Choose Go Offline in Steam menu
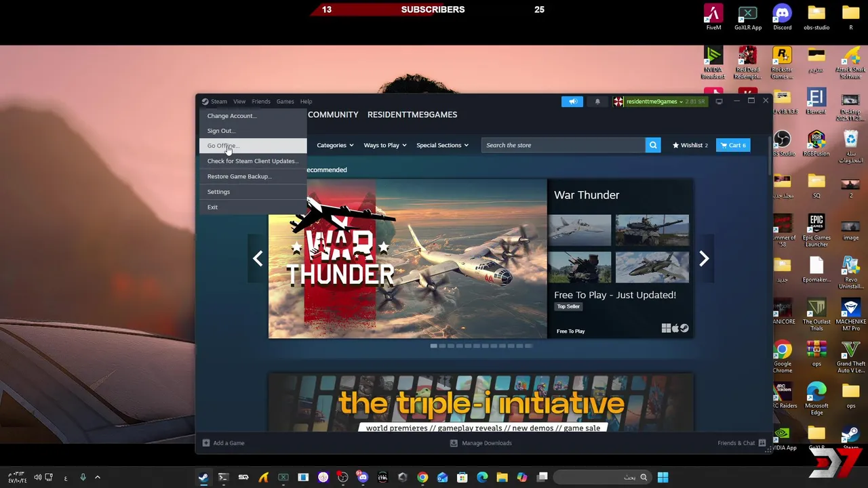This screenshot has height=488, width=868. [253, 146]
